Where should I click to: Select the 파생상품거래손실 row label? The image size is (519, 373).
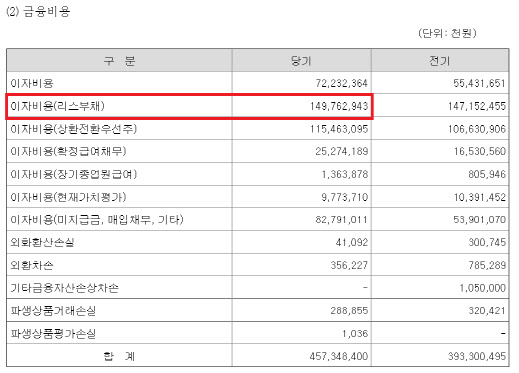pos(53,311)
